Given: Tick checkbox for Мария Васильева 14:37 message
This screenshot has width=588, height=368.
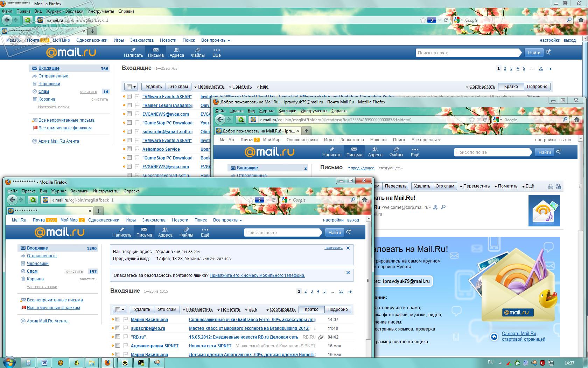Looking at the screenshot, I should (118, 319).
